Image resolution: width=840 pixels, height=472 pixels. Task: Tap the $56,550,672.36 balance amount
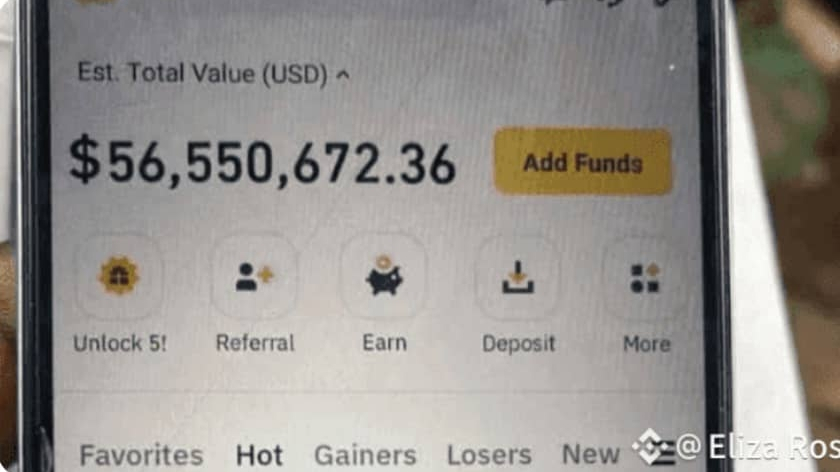point(262,162)
